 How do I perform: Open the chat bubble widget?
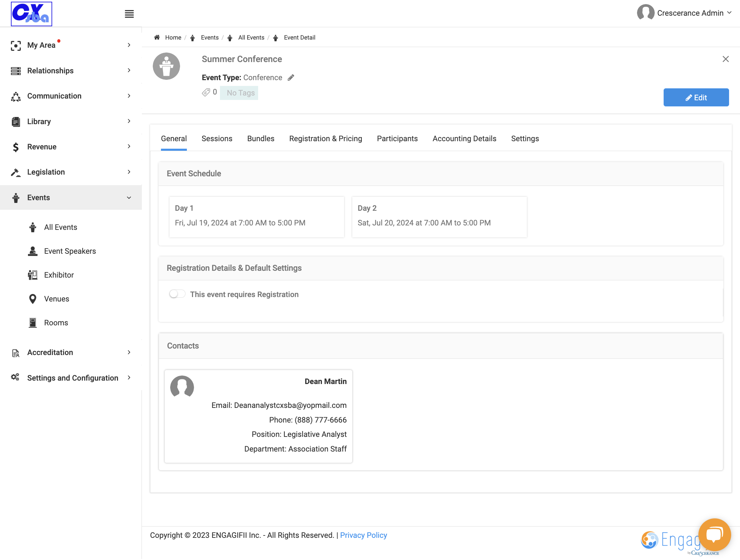pos(714,534)
